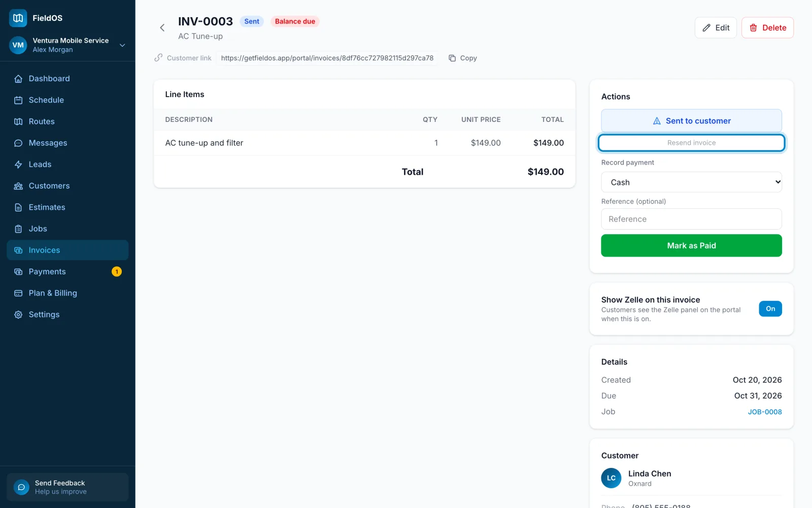Delete this invoice
This screenshot has width=812, height=508.
(767, 28)
